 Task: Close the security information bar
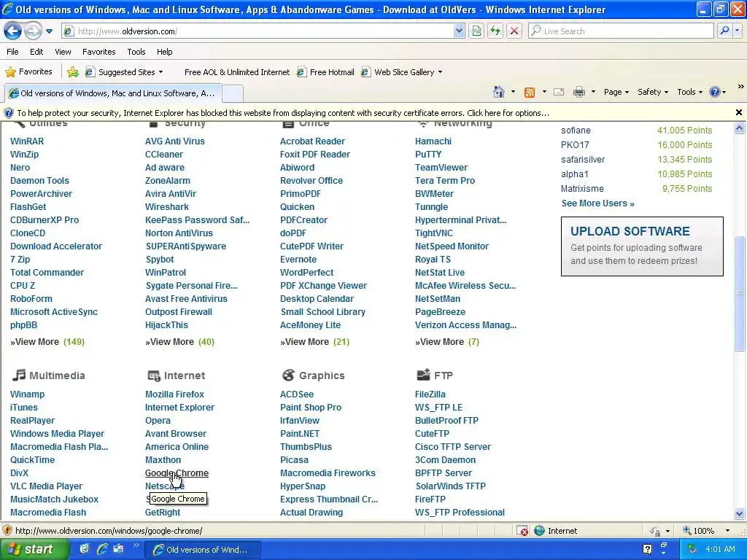pos(738,112)
